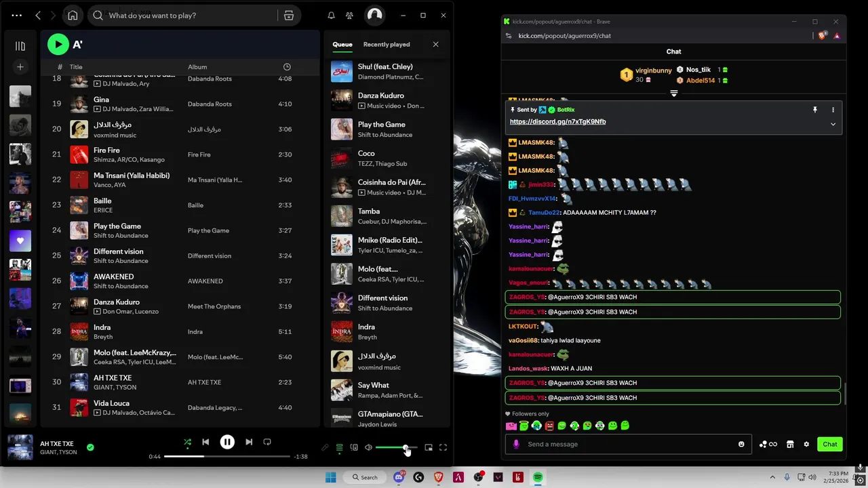This screenshot has width=868, height=488.
Task: Open artist link Shimza, AR/CO, Kasango
Action: point(129,160)
